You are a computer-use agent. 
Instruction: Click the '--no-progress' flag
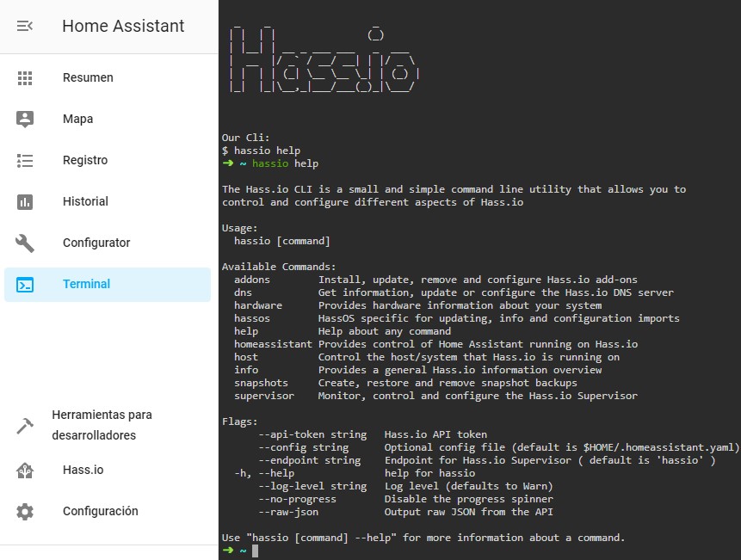[297, 499]
